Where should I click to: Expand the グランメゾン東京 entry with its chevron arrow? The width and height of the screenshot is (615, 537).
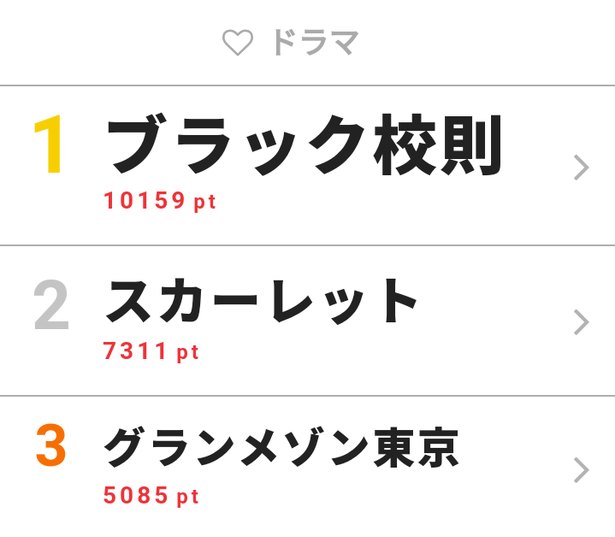pos(581,470)
